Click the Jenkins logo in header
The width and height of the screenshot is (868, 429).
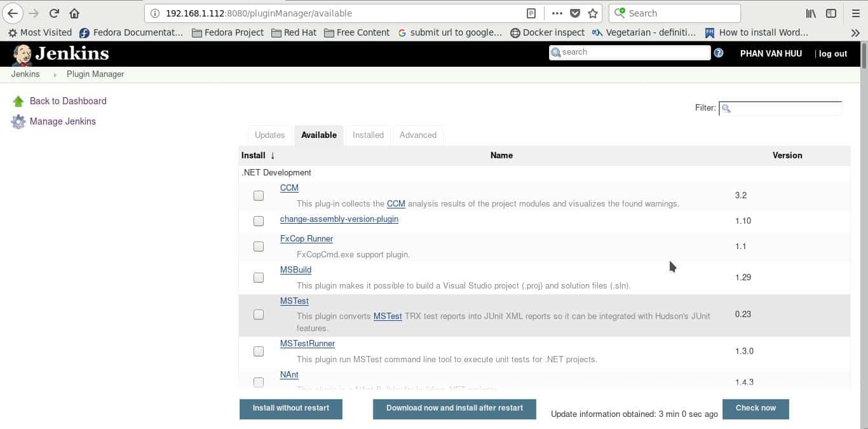[61, 54]
